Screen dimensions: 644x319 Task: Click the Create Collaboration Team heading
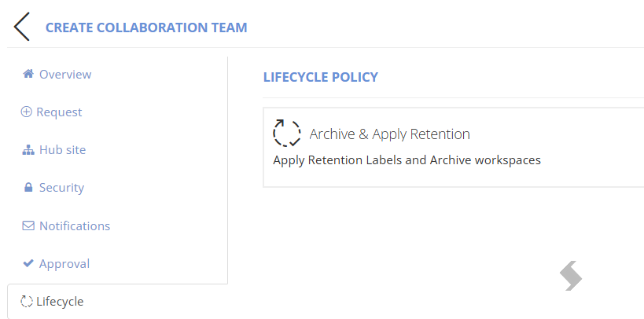(146, 27)
